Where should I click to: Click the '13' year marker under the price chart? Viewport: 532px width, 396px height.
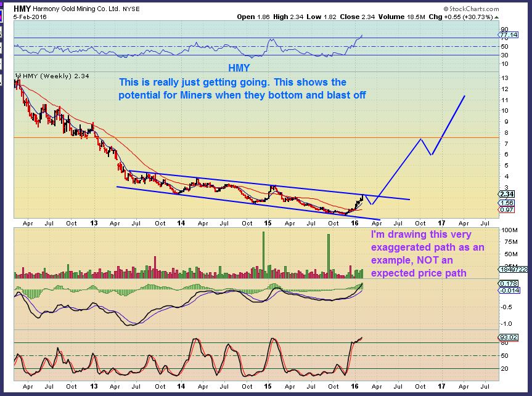pos(94,223)
